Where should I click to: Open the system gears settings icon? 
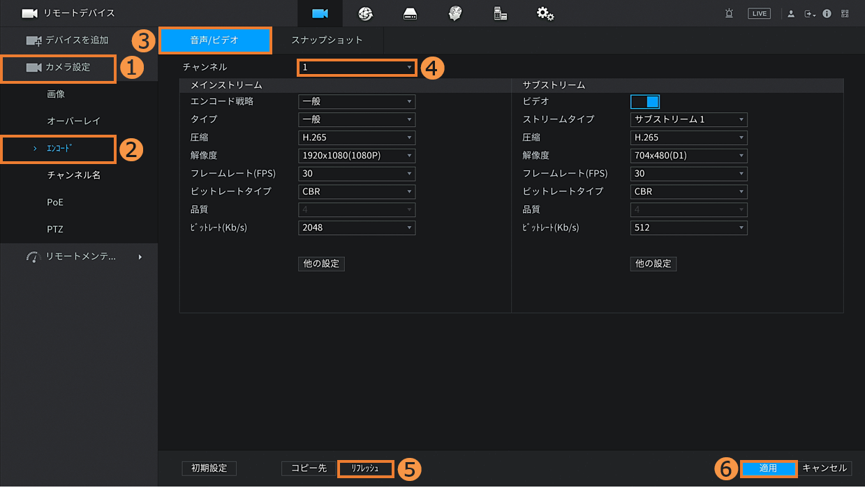[545, 13]
